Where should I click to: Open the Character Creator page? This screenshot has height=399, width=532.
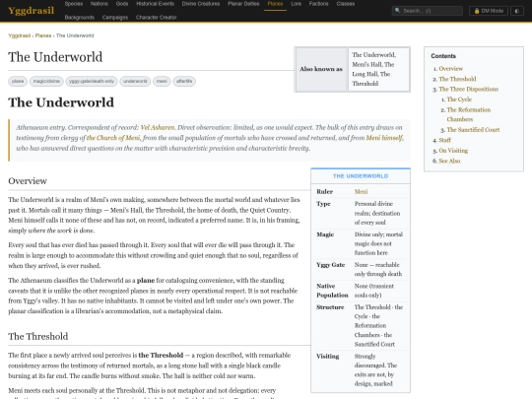click(x=156, y=18)
